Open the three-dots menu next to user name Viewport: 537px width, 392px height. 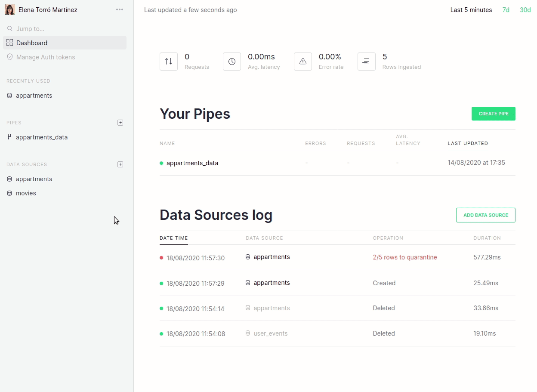pyautogui.click(x=120, y=9)
